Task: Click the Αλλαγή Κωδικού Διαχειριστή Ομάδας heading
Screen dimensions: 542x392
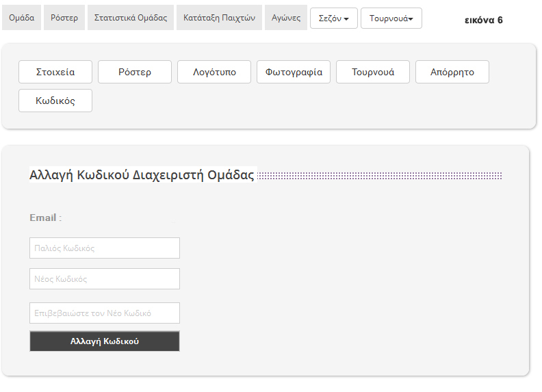Action: [x=142, y=175]
